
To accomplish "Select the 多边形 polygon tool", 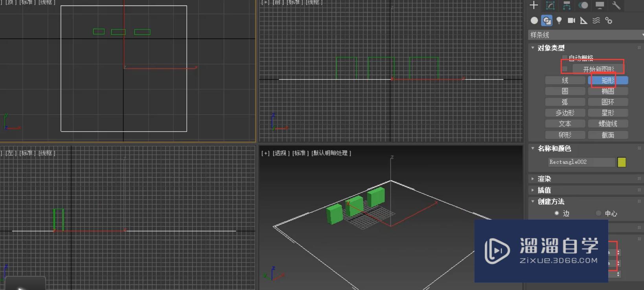I will (565, 113).
